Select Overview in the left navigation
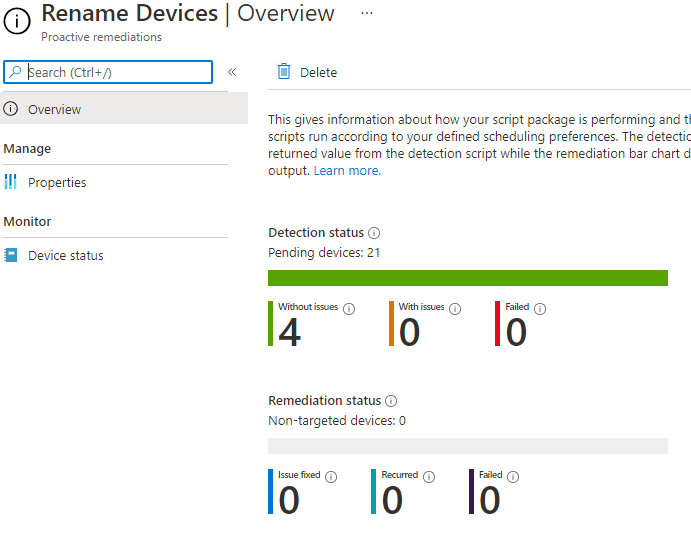Image resolution: width=691 pixels, height=541 pixels. click(55, 109)
